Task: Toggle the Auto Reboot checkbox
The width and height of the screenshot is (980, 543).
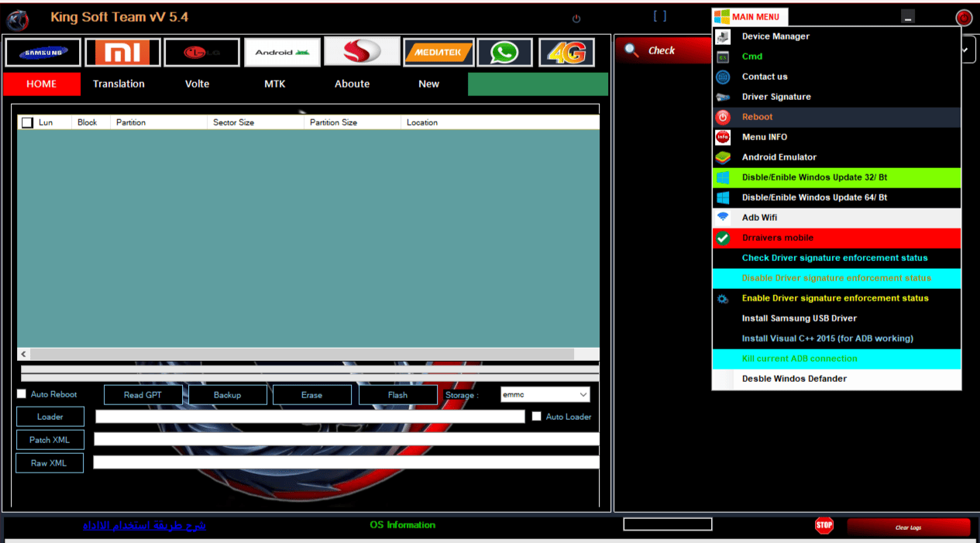Action: 22,394
